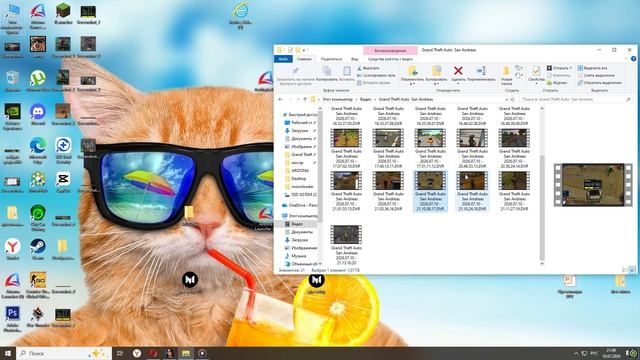This screenshot has width=640, height=360.
Task: Open the address bar history dropdown
Action: 507,99
